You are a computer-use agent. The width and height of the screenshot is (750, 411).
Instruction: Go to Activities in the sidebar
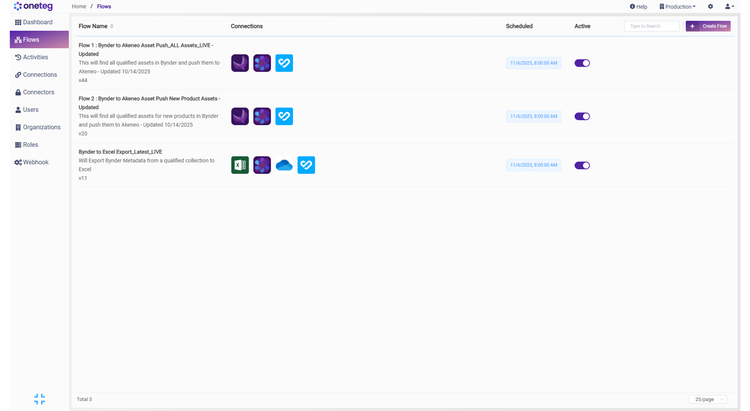click(32, 57)
